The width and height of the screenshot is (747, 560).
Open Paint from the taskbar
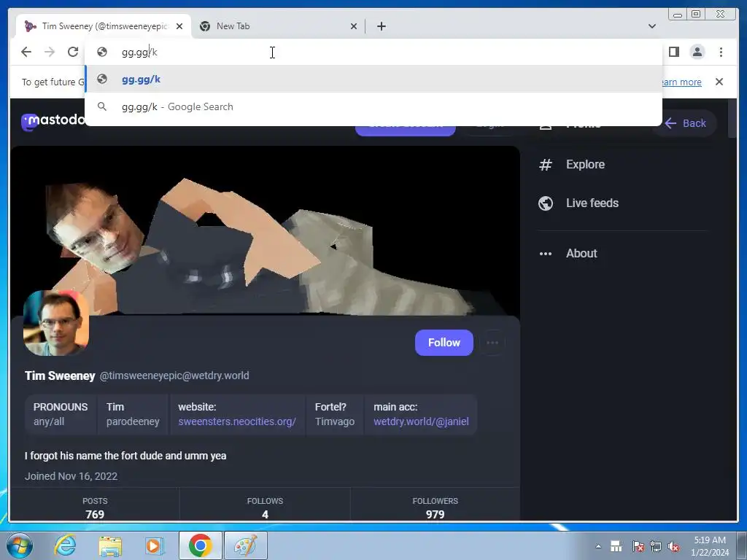click(x=246, y=545)
